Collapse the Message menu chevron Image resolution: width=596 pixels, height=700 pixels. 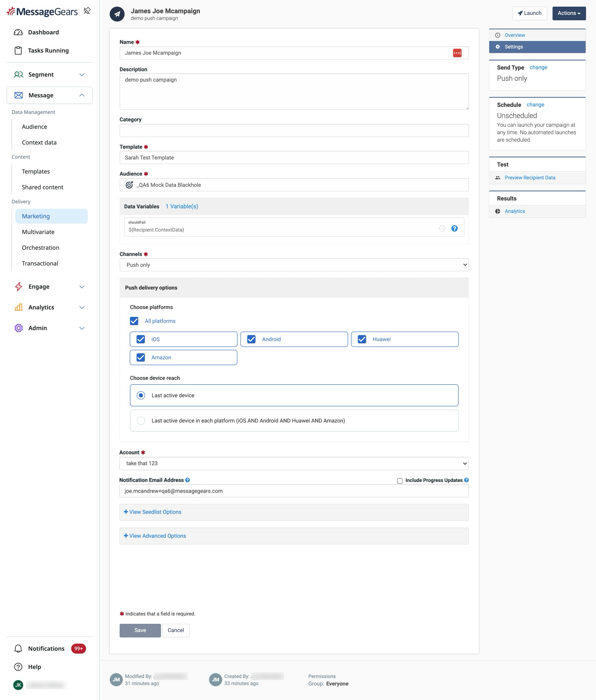click(82, 95)
